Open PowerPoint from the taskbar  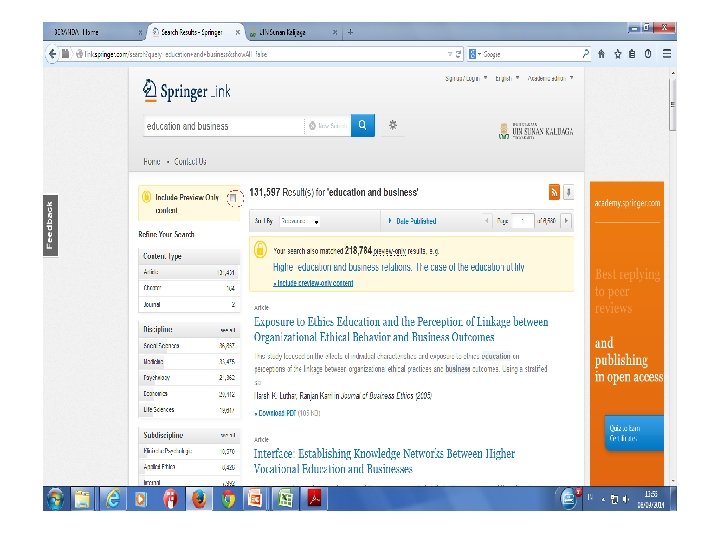pyautogui.click(x=255, y=499)
